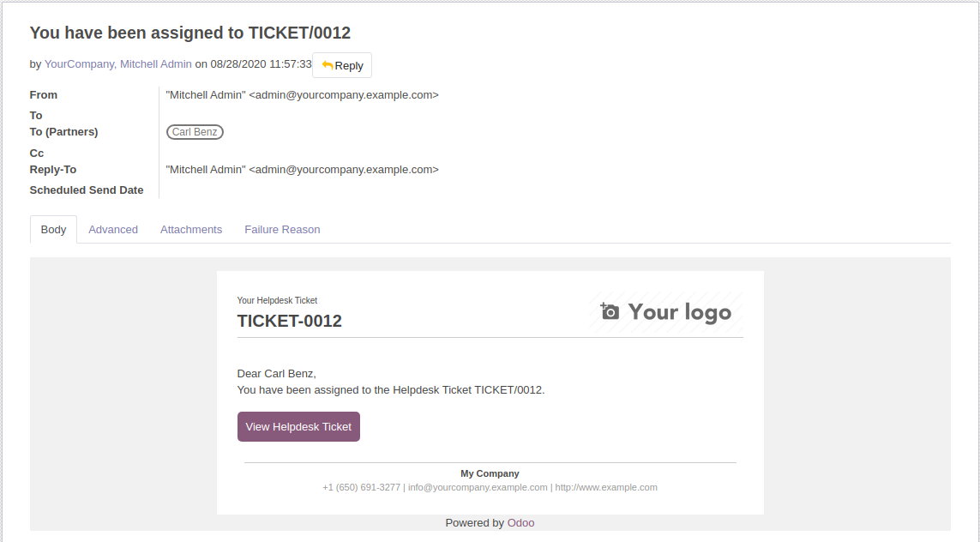The width and height of the screenshot is (980, 542).
Task: Open the http://www.example.com footer link
Action: coord(606,487)
